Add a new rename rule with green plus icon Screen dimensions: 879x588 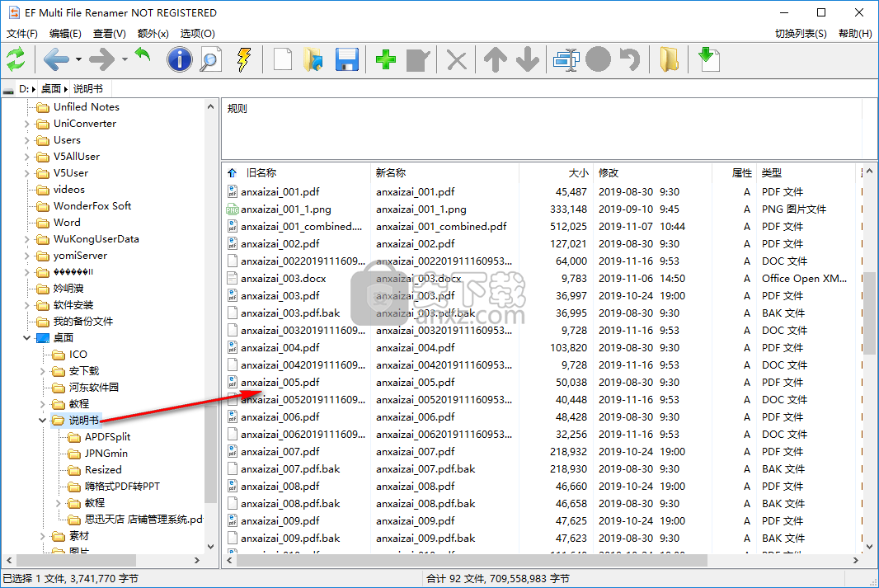(x=387, y=59)
